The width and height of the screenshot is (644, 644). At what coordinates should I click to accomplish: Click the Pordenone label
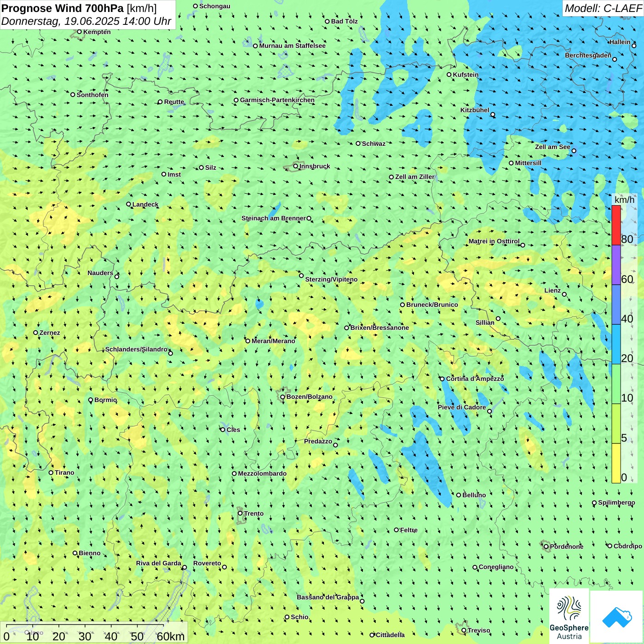tap(567, 546)
